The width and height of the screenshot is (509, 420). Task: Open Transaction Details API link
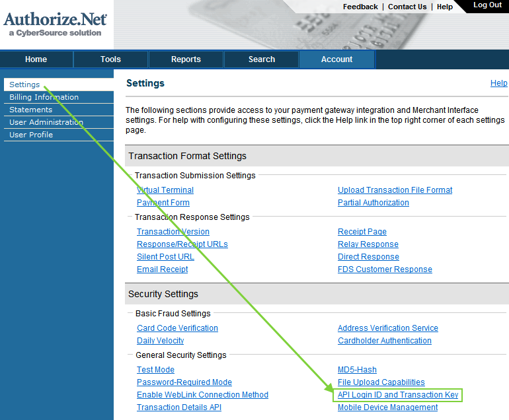179,407
